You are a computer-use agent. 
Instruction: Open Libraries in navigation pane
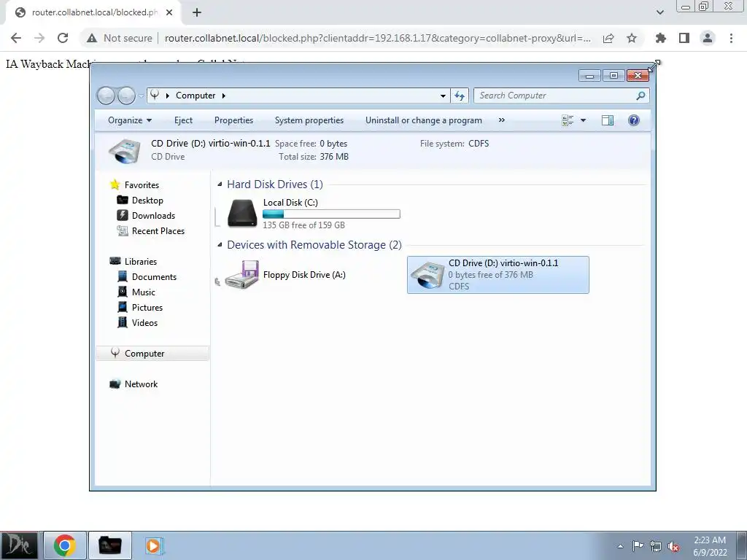click(x=141, y=262)
